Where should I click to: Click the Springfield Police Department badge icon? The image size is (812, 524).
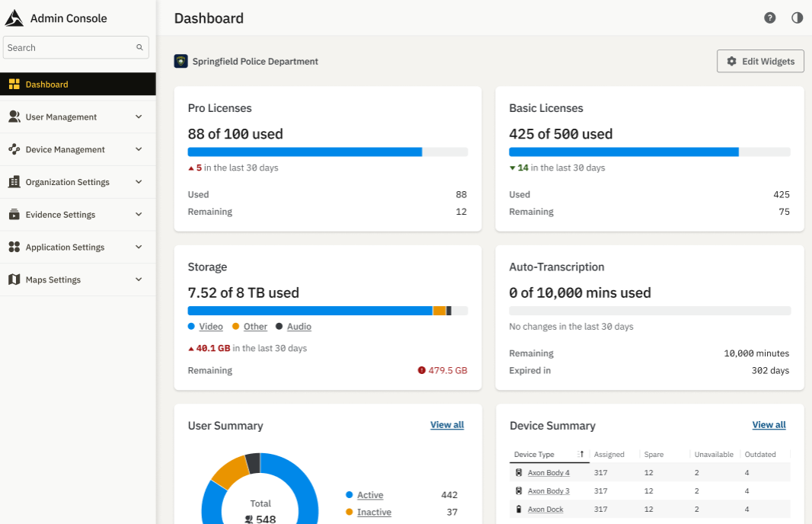point(181,61)
